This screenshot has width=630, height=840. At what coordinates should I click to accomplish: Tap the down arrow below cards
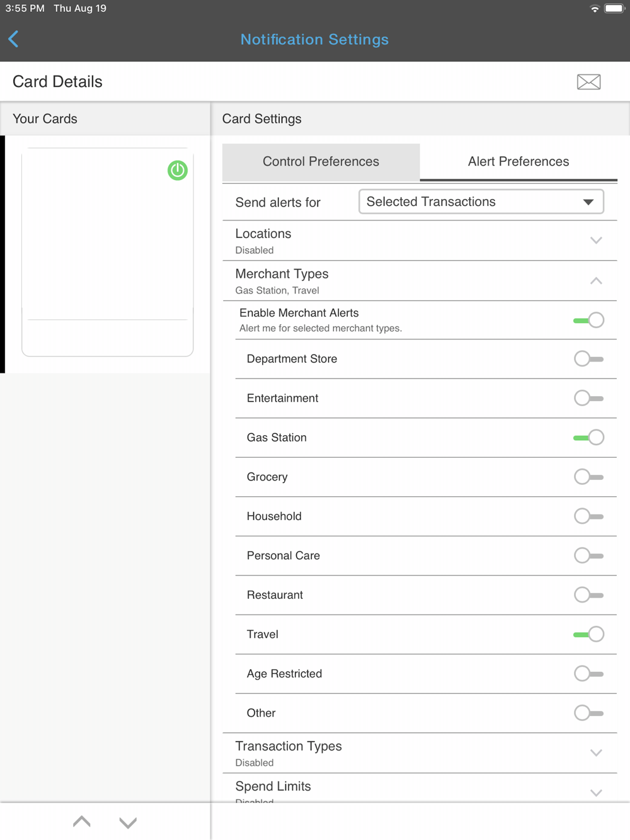coord(128,822)
